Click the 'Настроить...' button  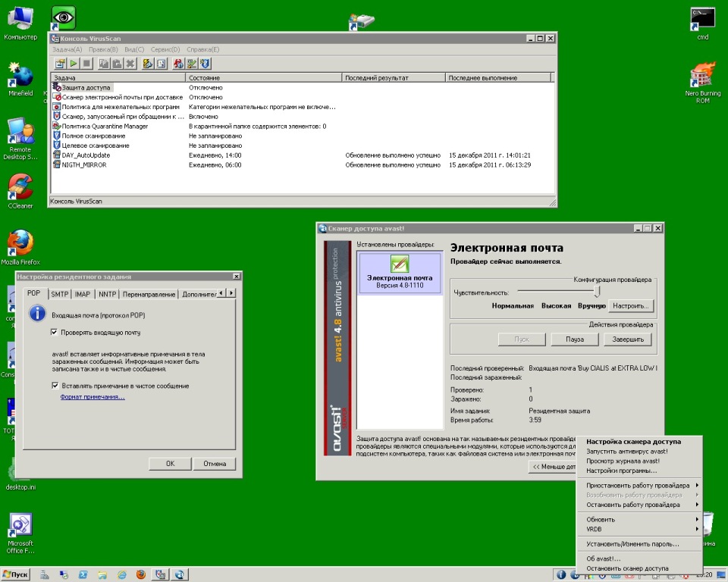(630, 306)
